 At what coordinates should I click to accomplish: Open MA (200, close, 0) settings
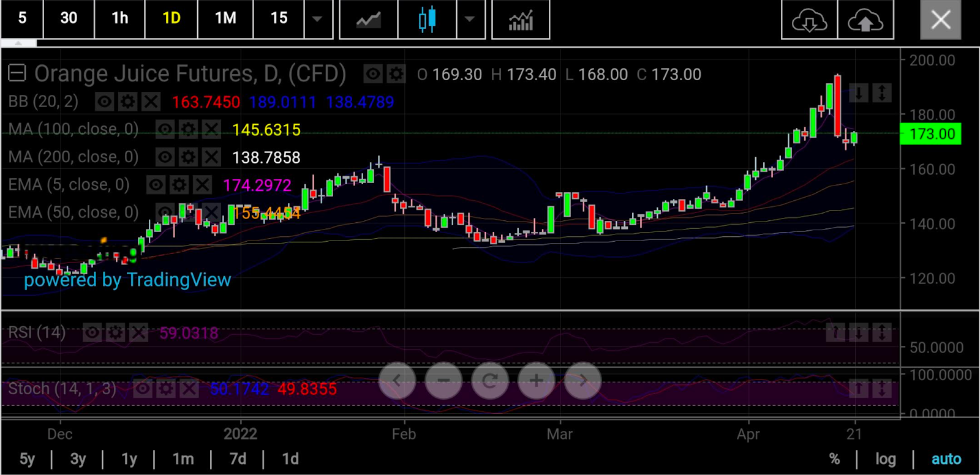tap(188, 157)
